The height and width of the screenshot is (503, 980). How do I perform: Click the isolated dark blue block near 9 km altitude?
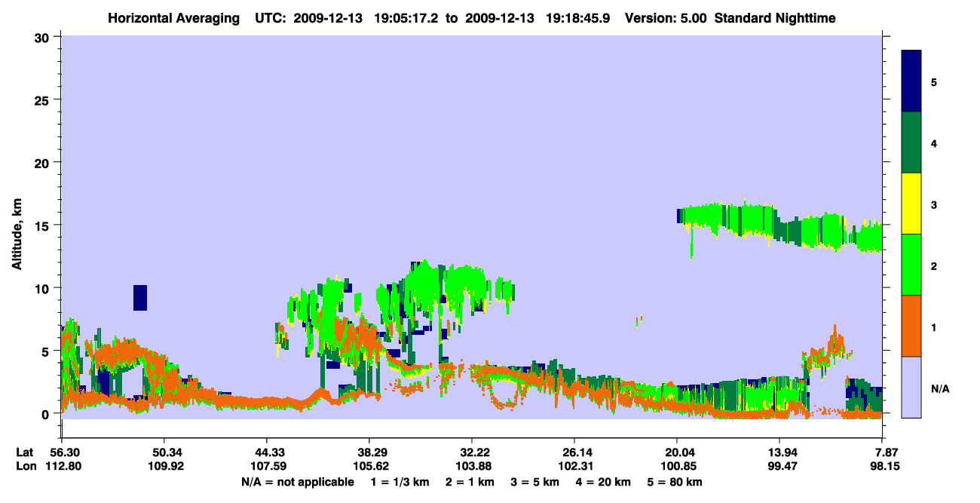click(x=140, y=298)
